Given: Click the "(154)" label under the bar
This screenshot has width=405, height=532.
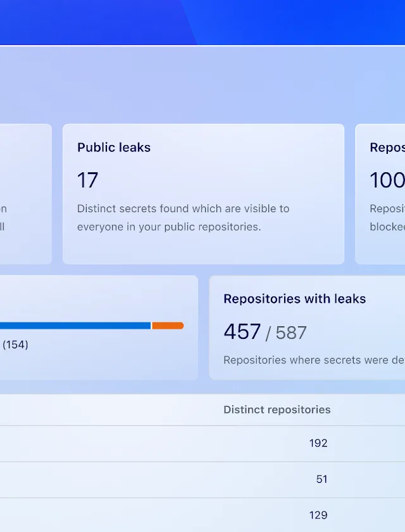Looking at the screenshot, I should coord(15,345).
